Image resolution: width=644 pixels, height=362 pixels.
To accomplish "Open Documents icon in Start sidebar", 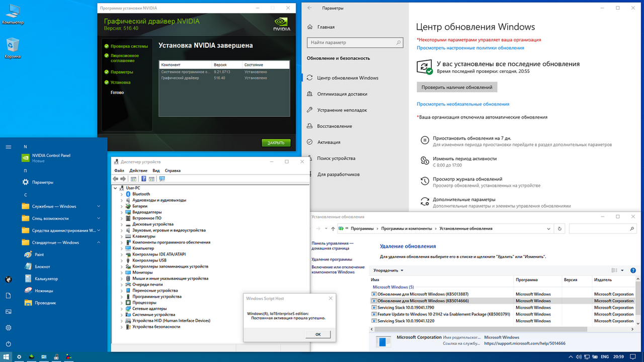I will (9, 296).
